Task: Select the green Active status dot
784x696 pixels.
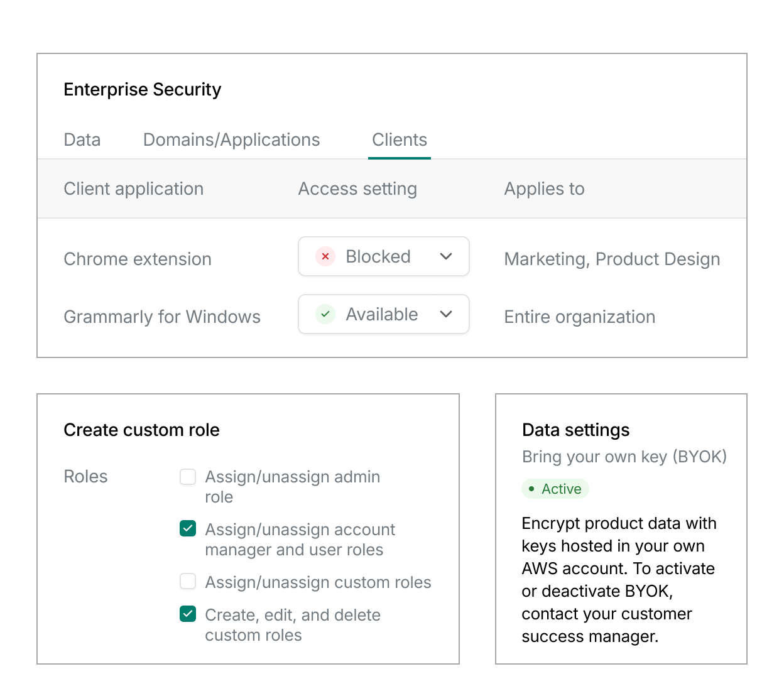Action: (x=533, y=489)
